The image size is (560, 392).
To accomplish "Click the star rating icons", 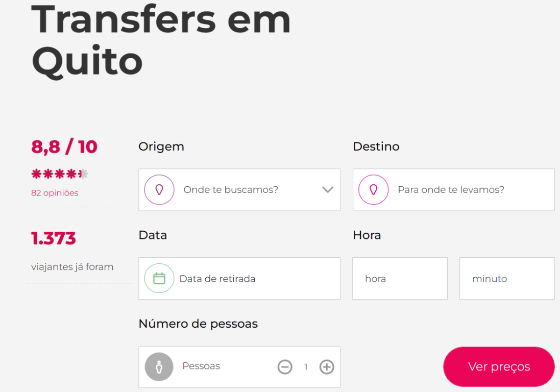I will (x=59, y=175).
